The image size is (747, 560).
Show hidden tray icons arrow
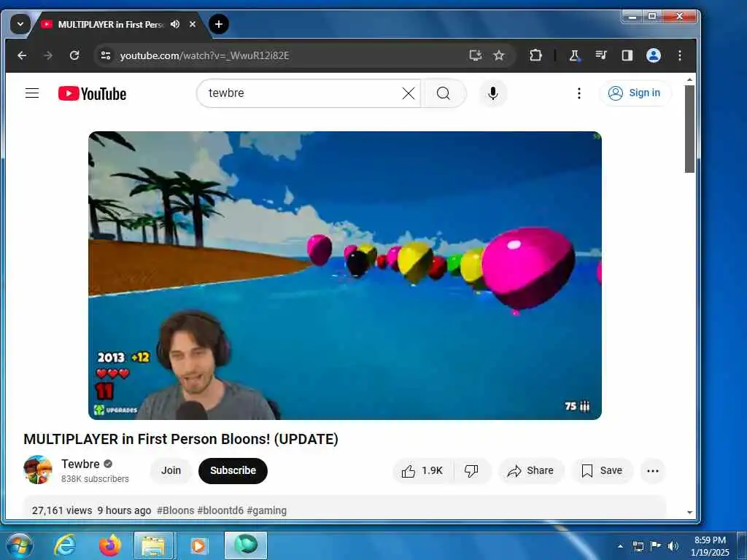tap(620, 546)
